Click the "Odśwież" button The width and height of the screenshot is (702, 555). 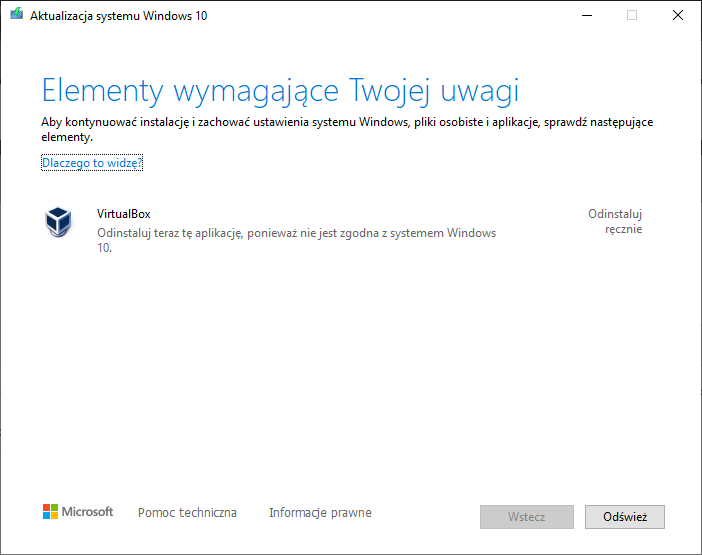pos(625,517)
